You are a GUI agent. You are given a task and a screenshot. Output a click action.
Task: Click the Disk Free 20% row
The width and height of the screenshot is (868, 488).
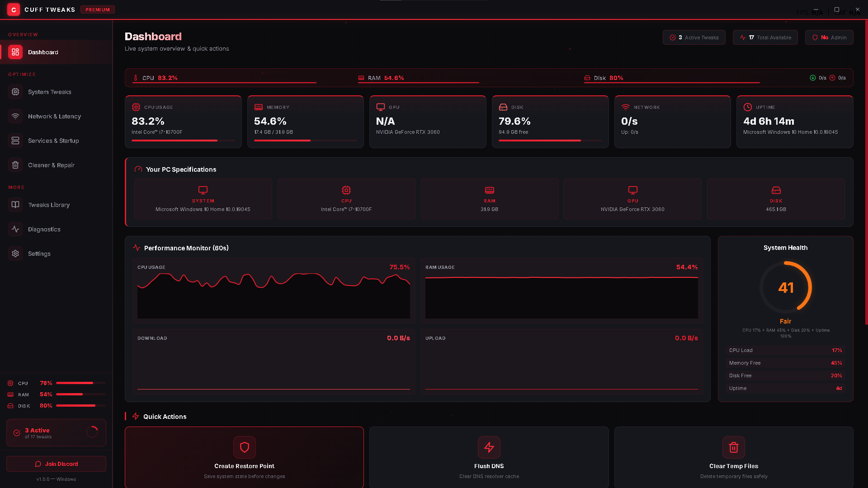tap(786, 375)
